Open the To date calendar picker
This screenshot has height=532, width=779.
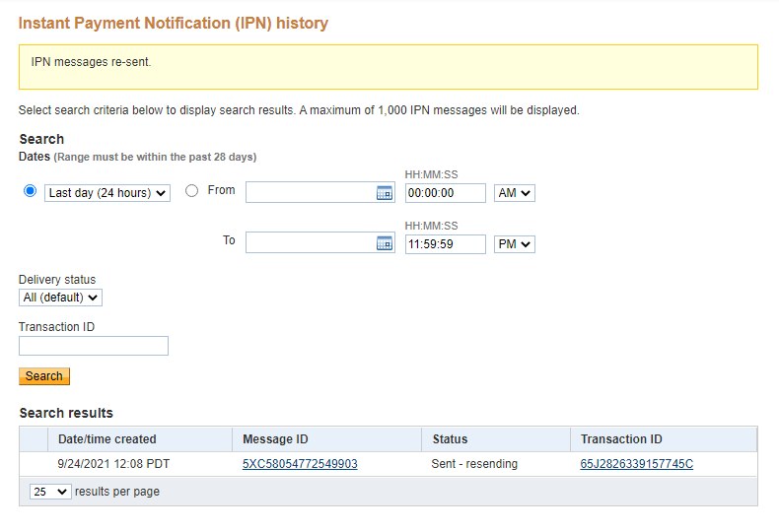tap(385, 242)
